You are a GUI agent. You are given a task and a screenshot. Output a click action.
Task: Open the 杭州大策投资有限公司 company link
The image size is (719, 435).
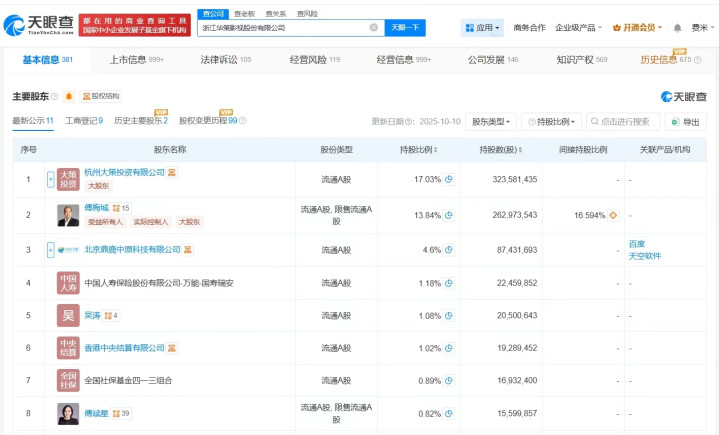pos(124,173)
